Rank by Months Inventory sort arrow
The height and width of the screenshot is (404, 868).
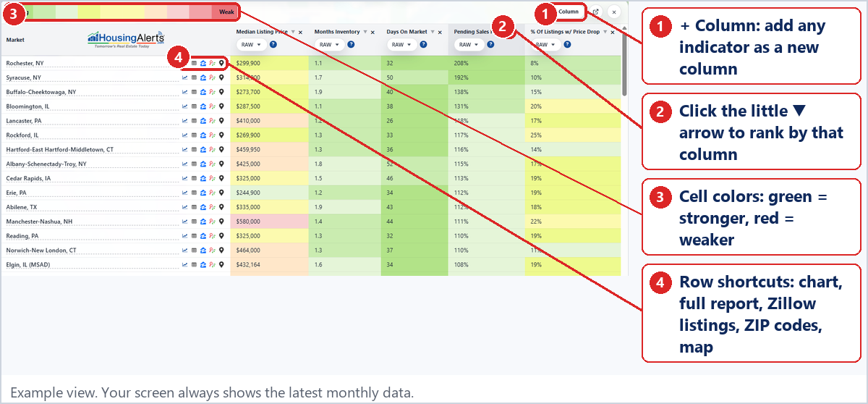click(364, 32)
